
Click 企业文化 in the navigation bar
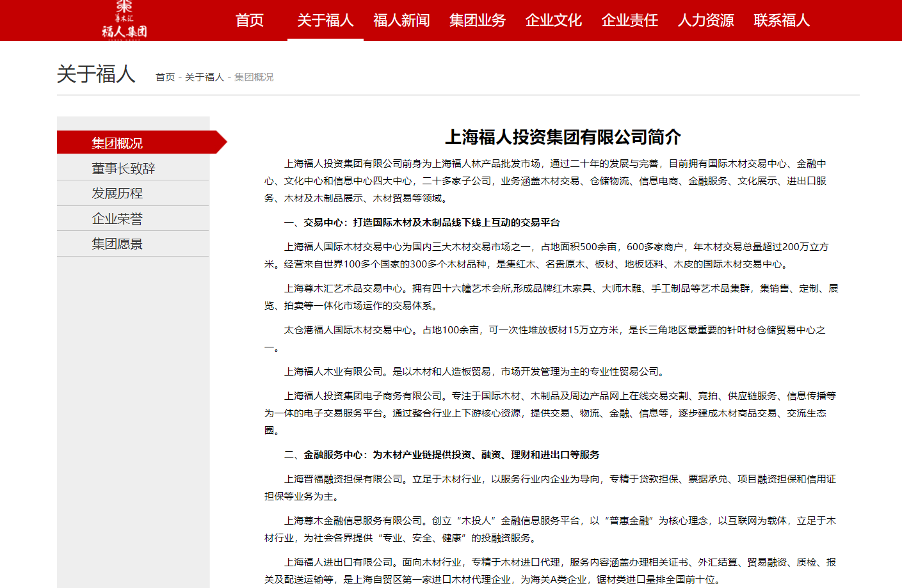tap(554, 20)
